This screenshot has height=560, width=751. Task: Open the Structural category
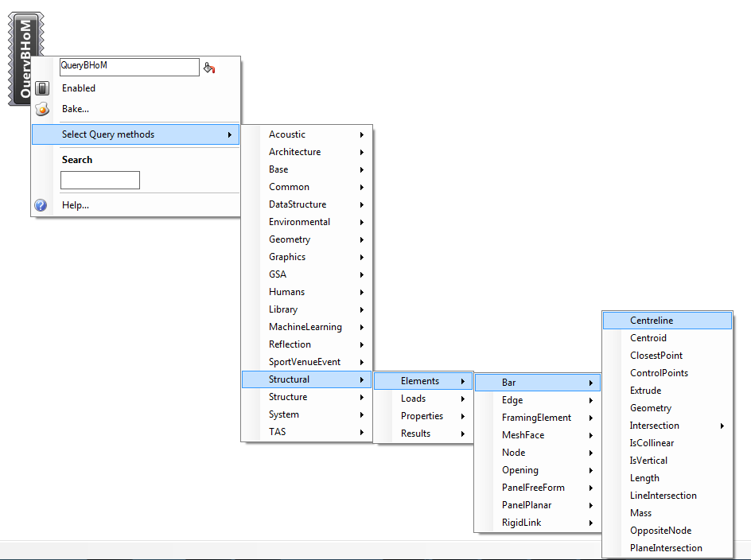pyautogui.click(x=306, y=379)
